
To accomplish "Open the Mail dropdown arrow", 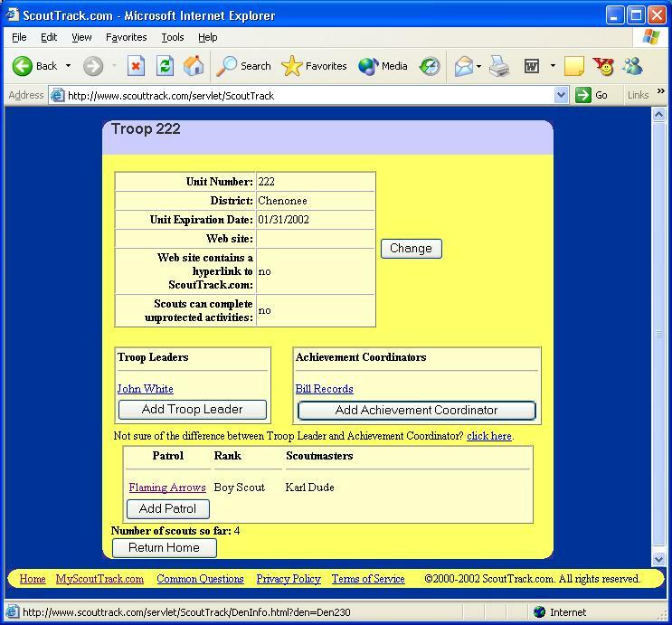I will (x=478, y=66).
